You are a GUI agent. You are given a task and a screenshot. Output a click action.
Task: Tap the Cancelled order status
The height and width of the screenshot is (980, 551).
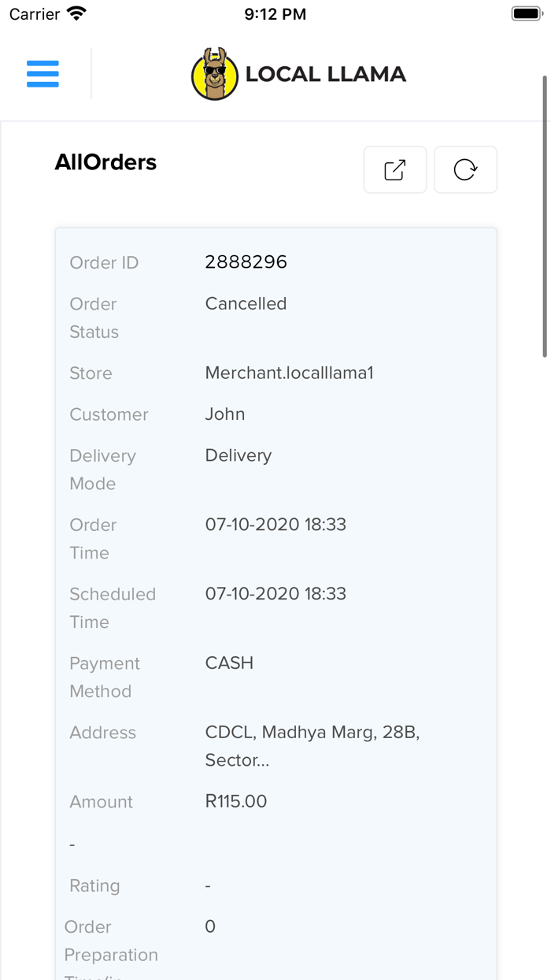pos(246,304)
